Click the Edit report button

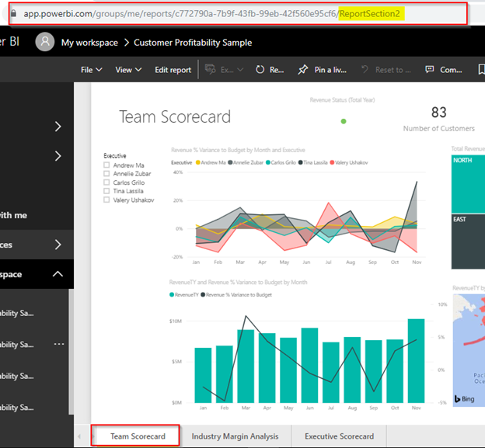[x=173, y=70]
